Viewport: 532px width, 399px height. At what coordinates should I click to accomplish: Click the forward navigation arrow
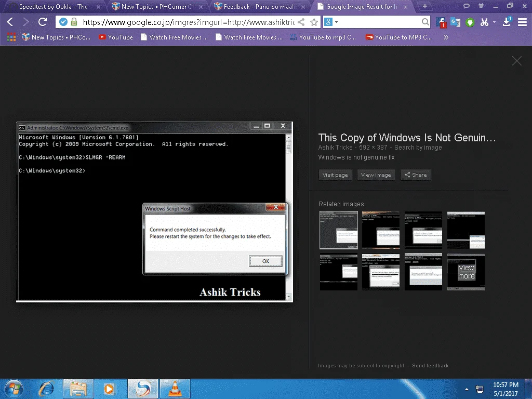pyautogui.click(x=26, y=22)
